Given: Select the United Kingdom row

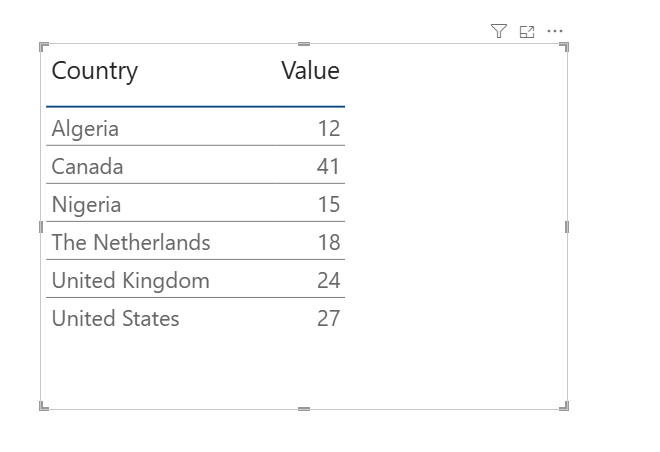Looking at the screenshot, I should coord(130,280).
